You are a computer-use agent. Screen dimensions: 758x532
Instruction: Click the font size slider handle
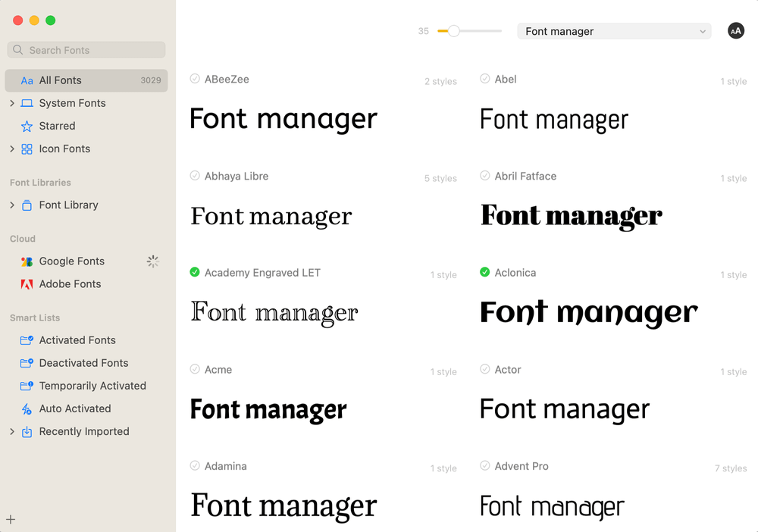click(x=453, y=31)
